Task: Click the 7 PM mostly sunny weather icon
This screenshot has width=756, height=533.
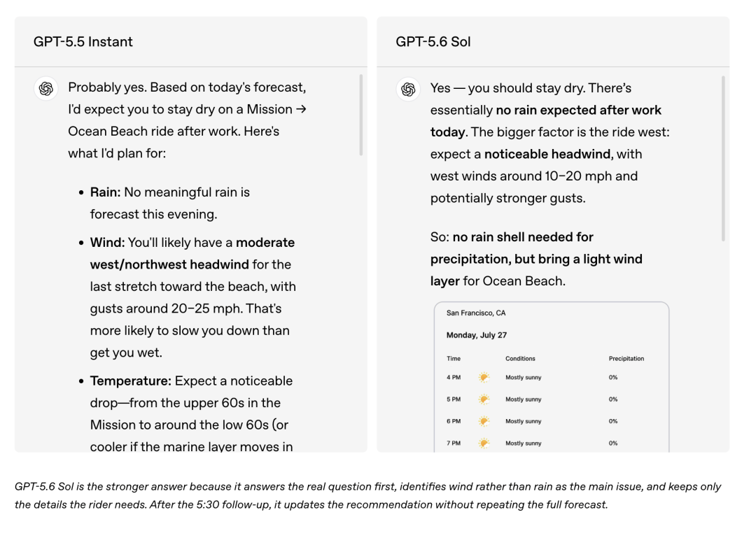Action: 484,443
